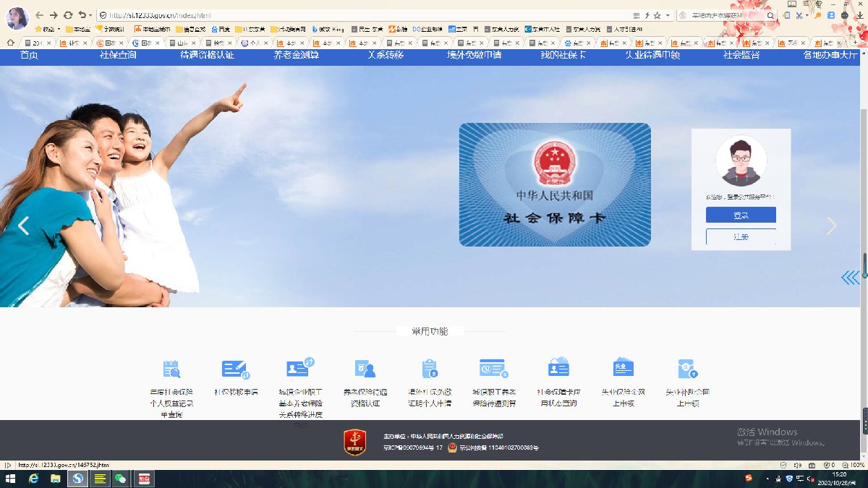Open WeChat from the Windows taskbar
This screenshot has width=868, height=488.
(121, 479)
